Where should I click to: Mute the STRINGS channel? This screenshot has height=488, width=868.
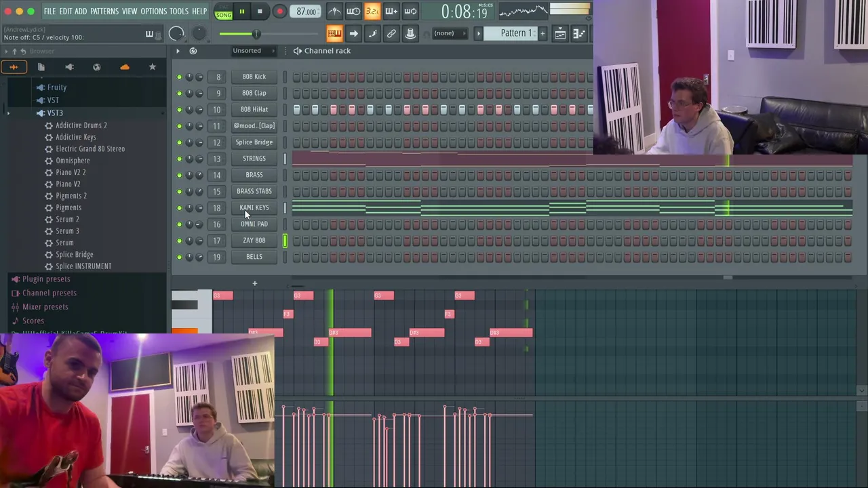(x=179, y=159)
